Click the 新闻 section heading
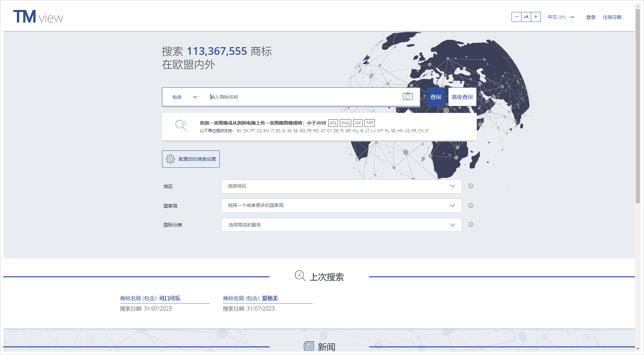Image resolution: width=644 pixels, height=355 pixels. pyautogui.click(x=326, y=347)
